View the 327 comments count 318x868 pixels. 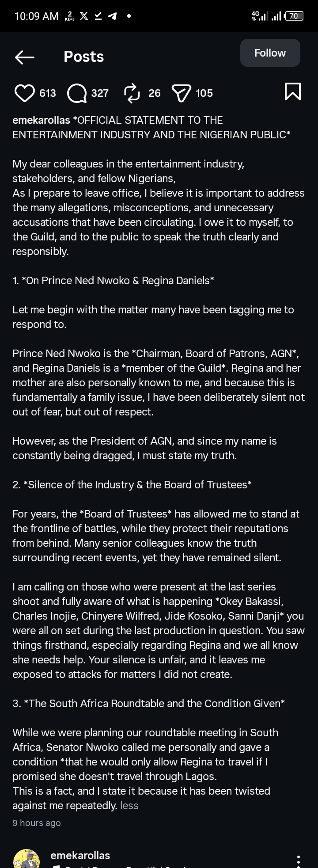100,93
